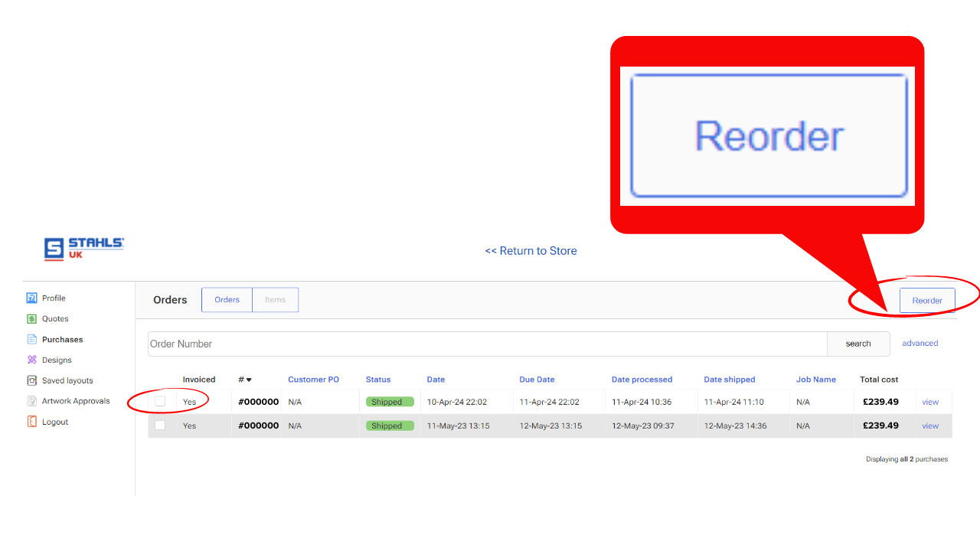Click the Quotes icon in sidebar
The width and height of the screenshot is (980, 551).
tap(31, 319)
